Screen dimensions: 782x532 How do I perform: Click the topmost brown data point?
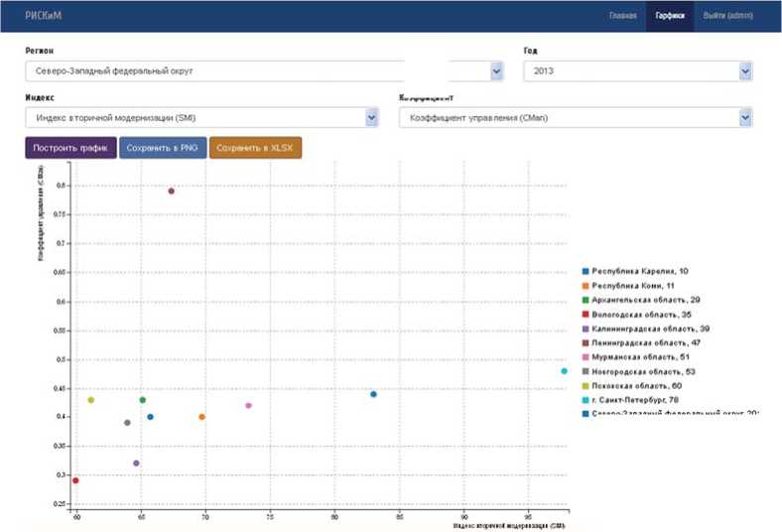click(172, 191)
